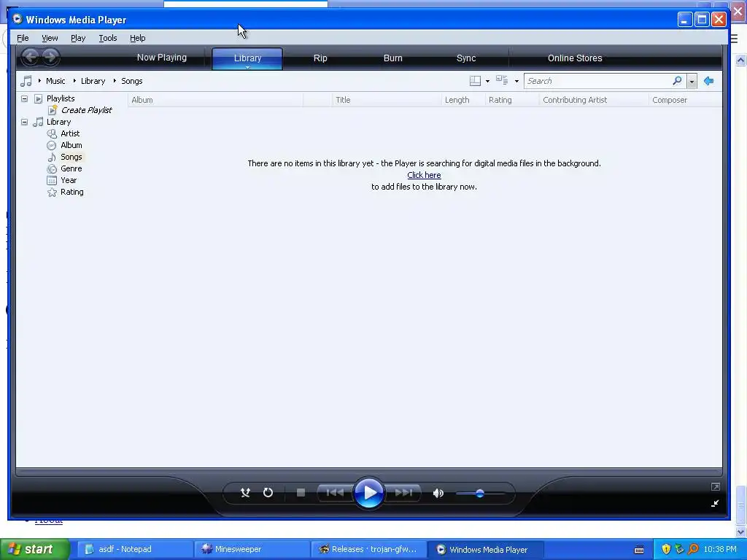Expand arrow before Library breadcrumb
Screen dimensions: 747x560
click(74, 81)
